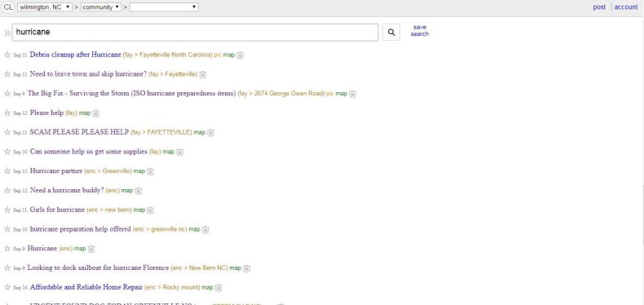
Task: Open 'SCAM PLEASE PLEASE HELP' listing
Action: click(79, 132)
